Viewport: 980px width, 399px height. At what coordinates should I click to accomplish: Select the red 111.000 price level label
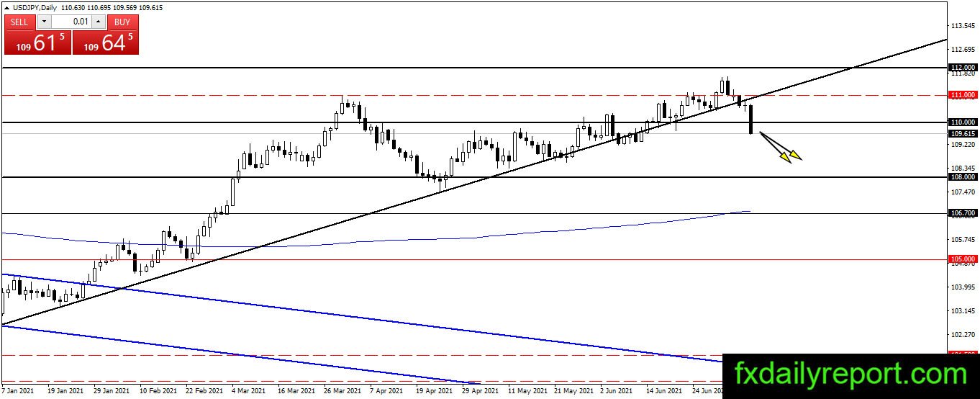click(x=963, y=94)
